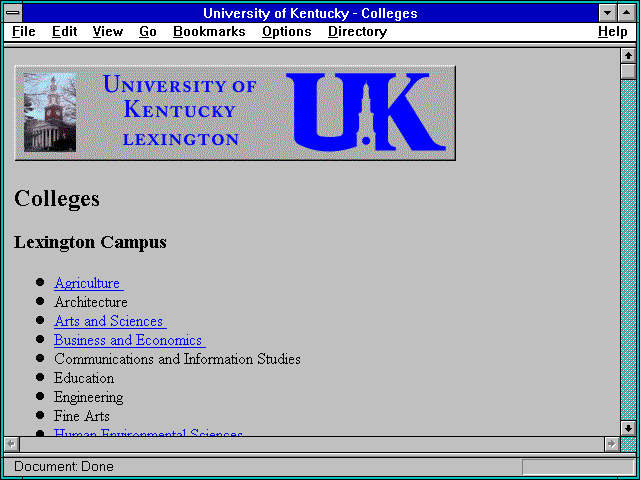
Task: Click the vertical scrollbar up arrow
Action: (x=628, y=56)
